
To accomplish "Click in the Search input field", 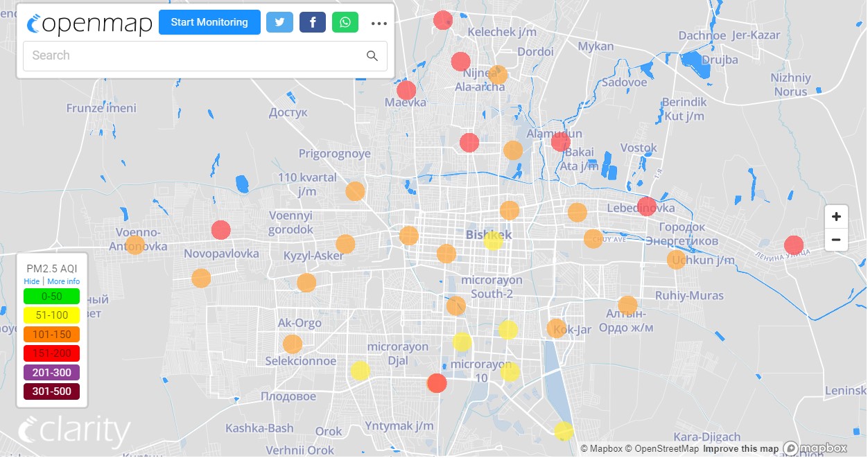I will (194, 56).
